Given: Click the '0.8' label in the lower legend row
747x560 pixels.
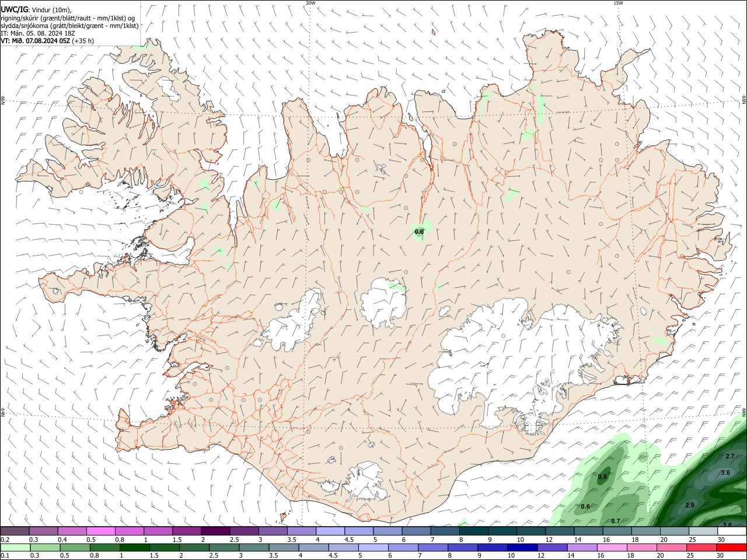Looking at the screenshot, I should pos(94,556).
